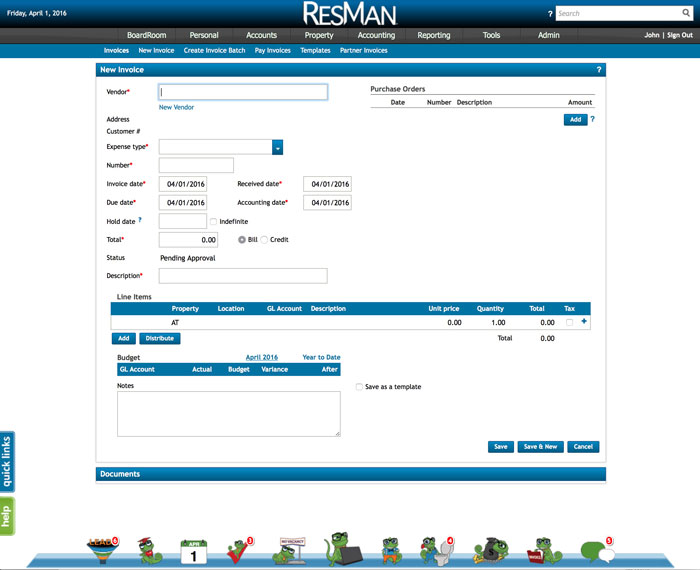Click the gecko with laptop icon
The image size is (700, 570).
[342, 549]
